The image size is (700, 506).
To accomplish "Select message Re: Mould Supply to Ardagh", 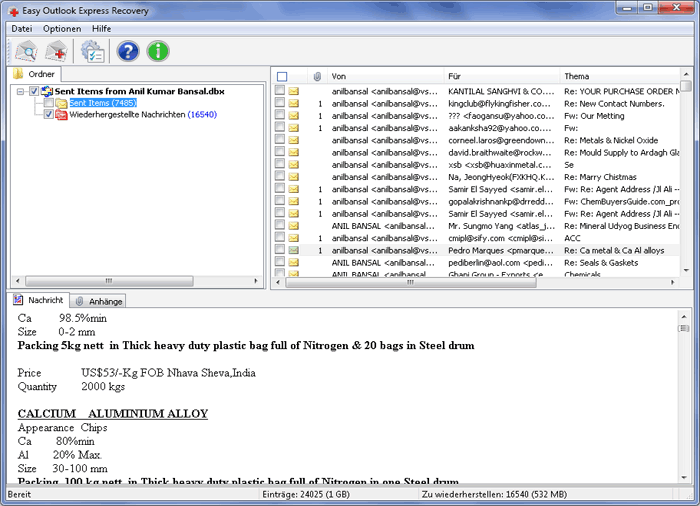I will click(x=622, y=153).
